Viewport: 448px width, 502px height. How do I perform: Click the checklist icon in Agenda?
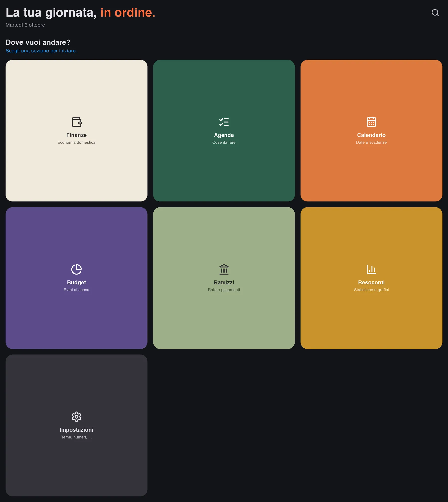(224, 122)
